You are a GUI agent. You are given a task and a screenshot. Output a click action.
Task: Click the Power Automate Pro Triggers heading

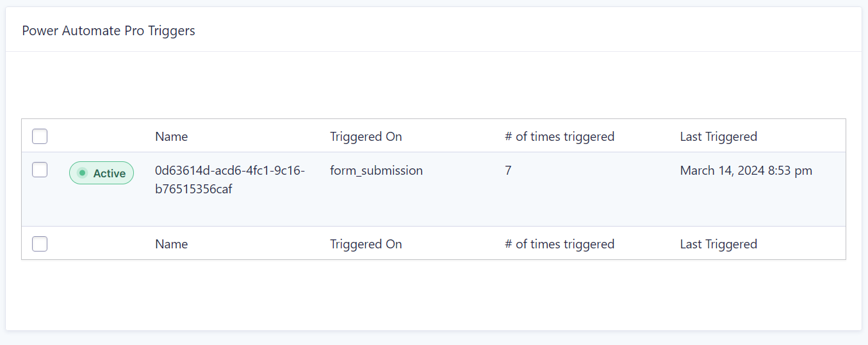[108, 31]
